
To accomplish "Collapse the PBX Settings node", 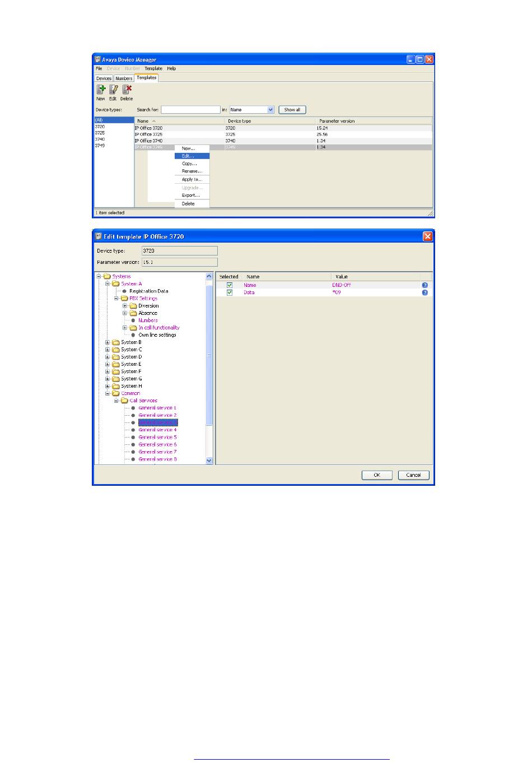I will point(116,299).
